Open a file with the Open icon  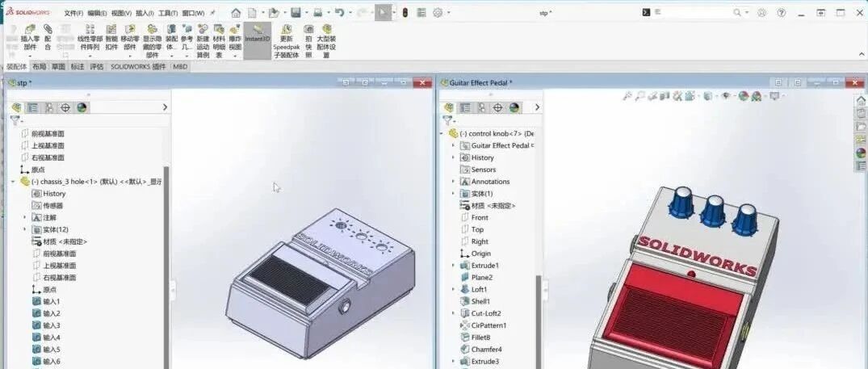tap(273, 13)
